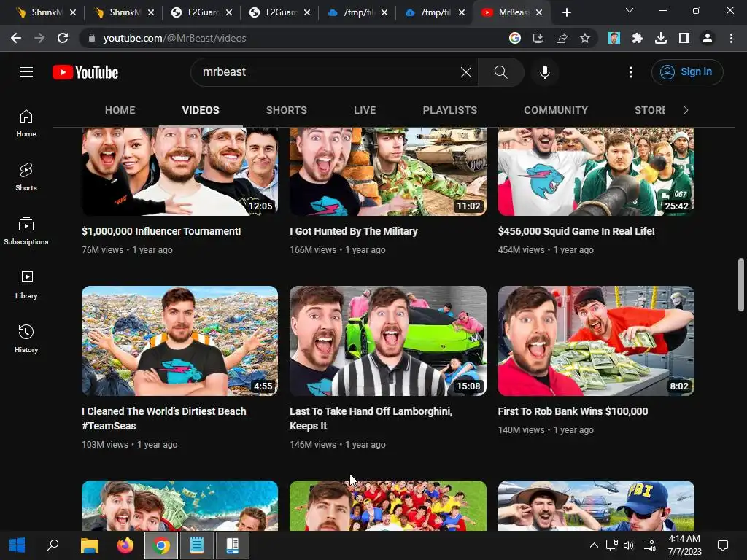Open the YouTube guide hamburger menu
The height and width of the screenshot is (560, 747).
[x=26, y=72]
